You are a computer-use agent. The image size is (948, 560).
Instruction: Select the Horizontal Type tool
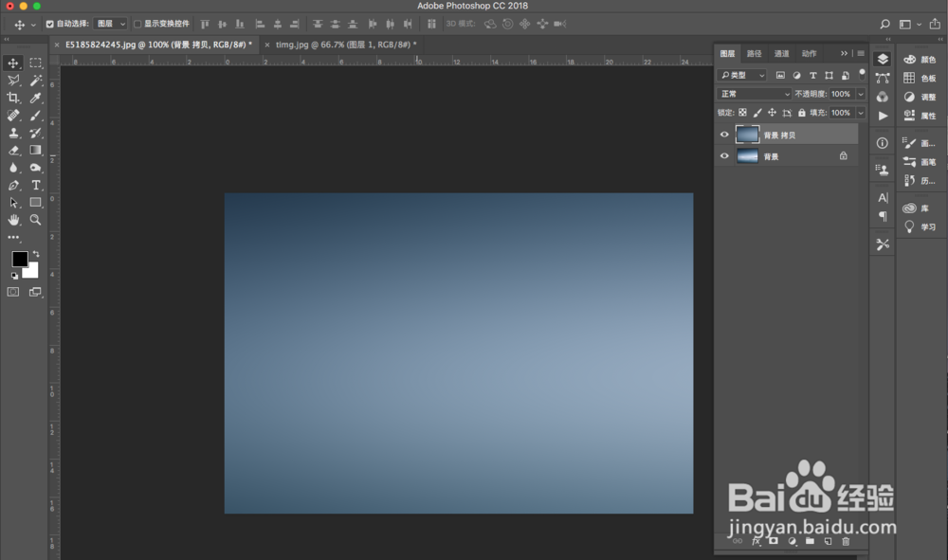pyautogui.click(x=36, y=186)
